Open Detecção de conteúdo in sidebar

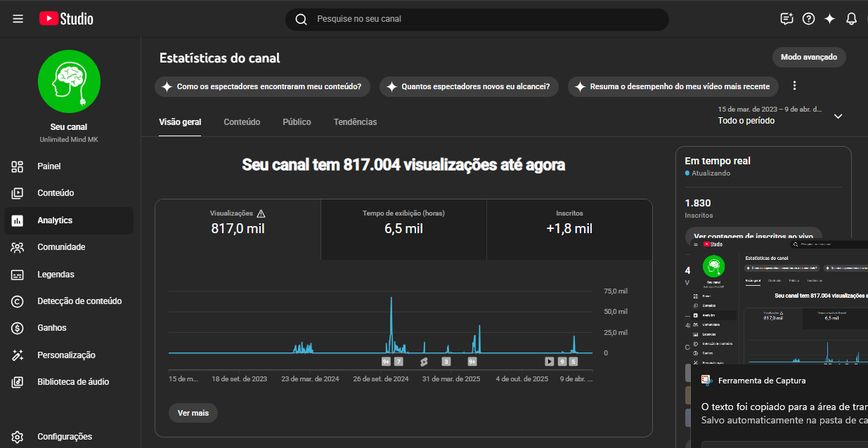tap(69, 301)
